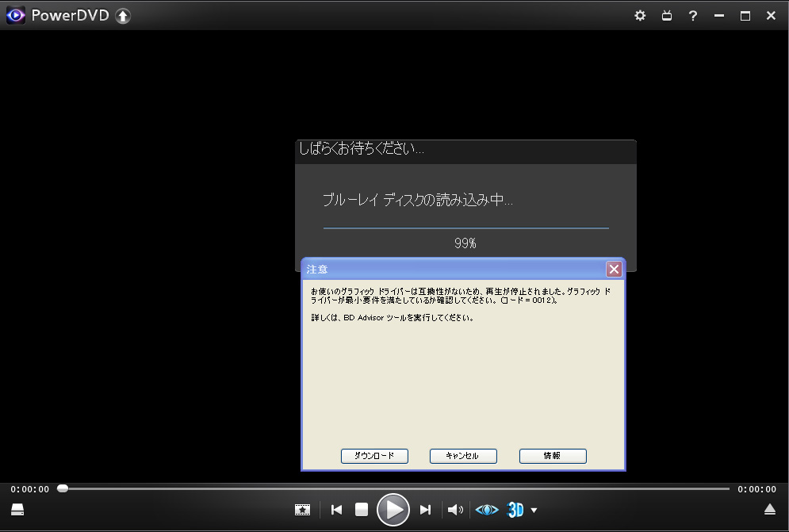Image resolution: width=789 pixels, height=532 pixels.
Task: Click the 注意 dialog title bar
Action: click(x=463, y=270)
